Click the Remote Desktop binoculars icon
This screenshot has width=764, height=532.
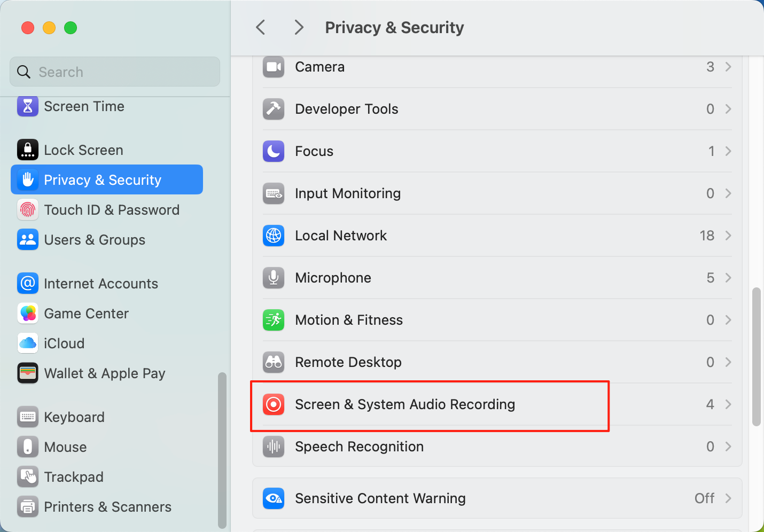coord(274,362)
